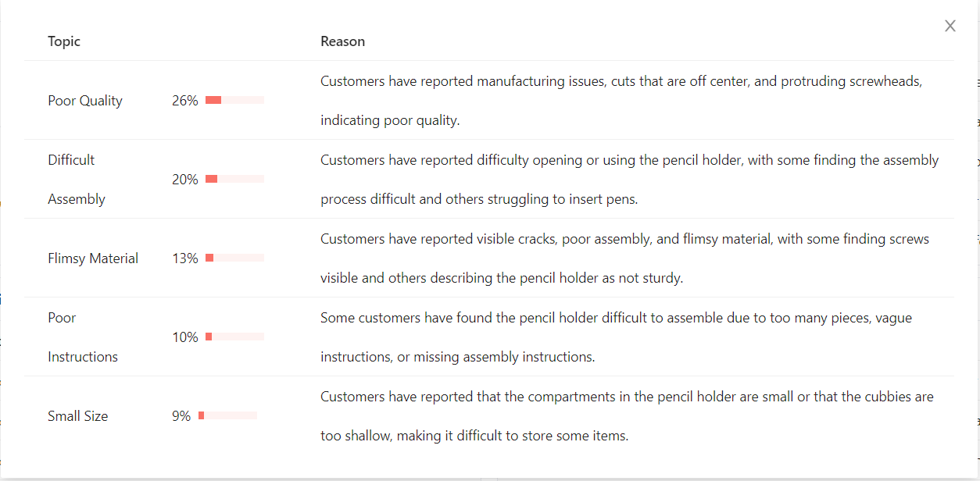Click the Small Size 9% bar
Image resolution: width=980 pixels, height=481 pixels.
tap(227, 415)
